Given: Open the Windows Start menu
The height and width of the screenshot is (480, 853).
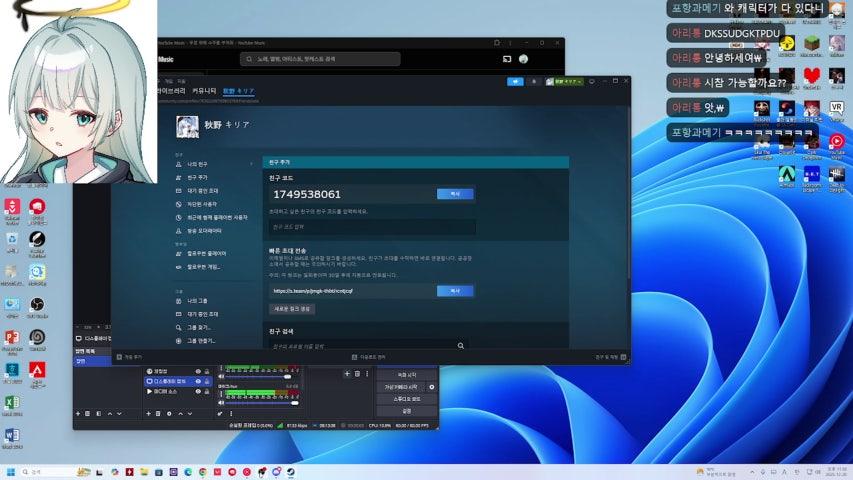Looking at the screenshot, I should pyautogui.click(x=12, y=471).
